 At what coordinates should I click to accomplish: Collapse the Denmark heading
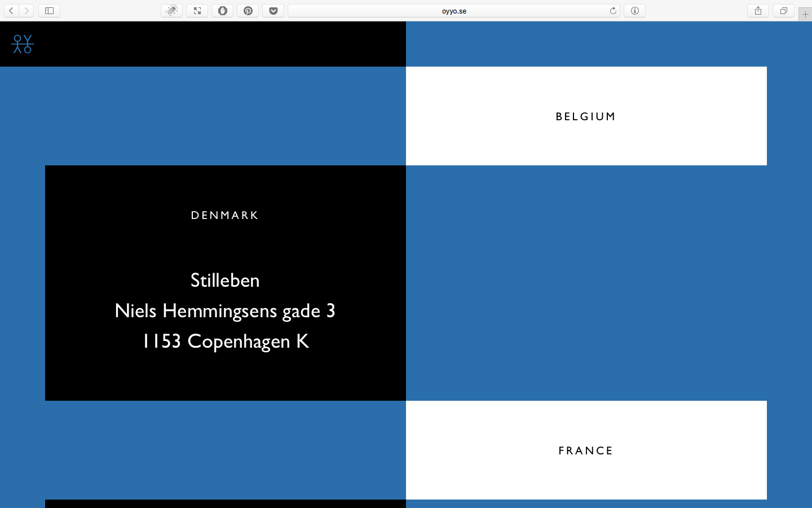225,215
